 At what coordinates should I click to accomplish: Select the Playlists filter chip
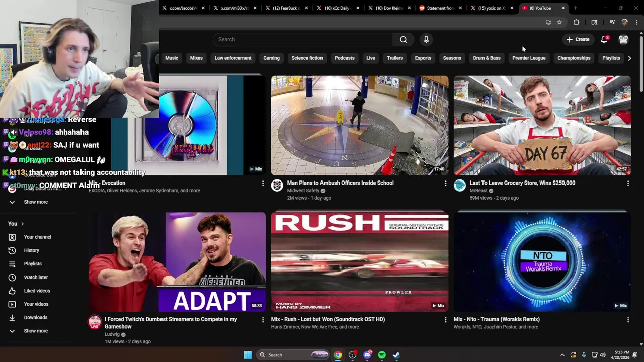(x=611, y=58)
